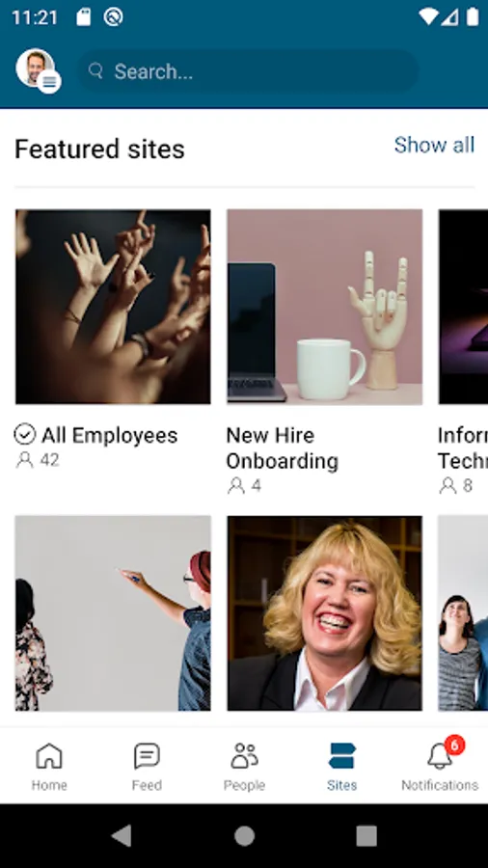Viewport: 488px width, 868px height.
Task: Open the smiling blonde woman thumbnail
Action: pos(325,613)
